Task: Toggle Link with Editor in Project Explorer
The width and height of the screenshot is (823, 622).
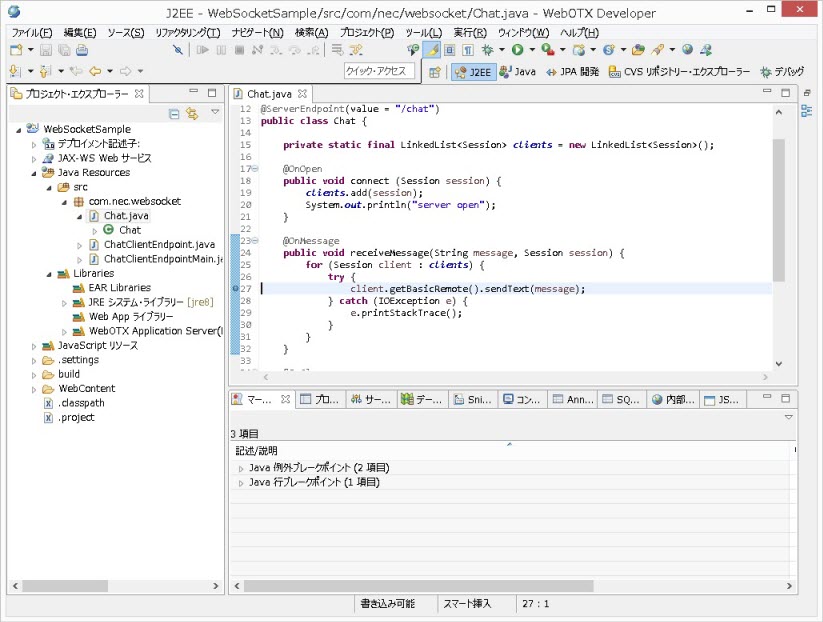Action: tap(191, 113)
